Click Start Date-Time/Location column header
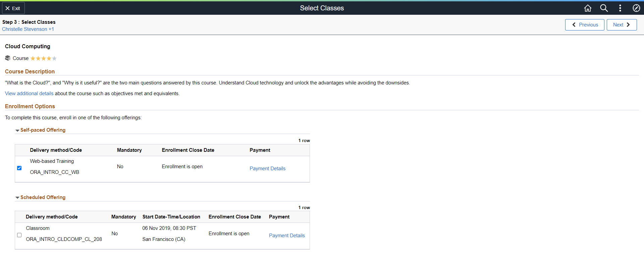 [171, 217]
